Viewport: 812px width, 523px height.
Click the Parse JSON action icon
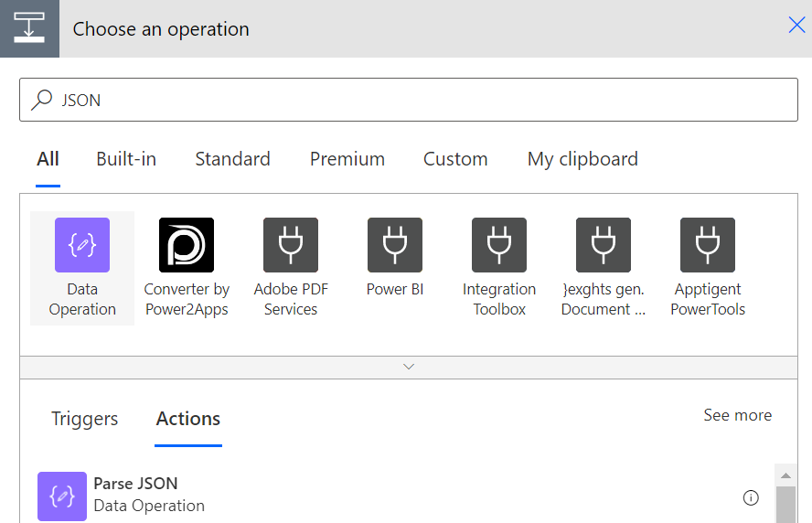(62, 496)
